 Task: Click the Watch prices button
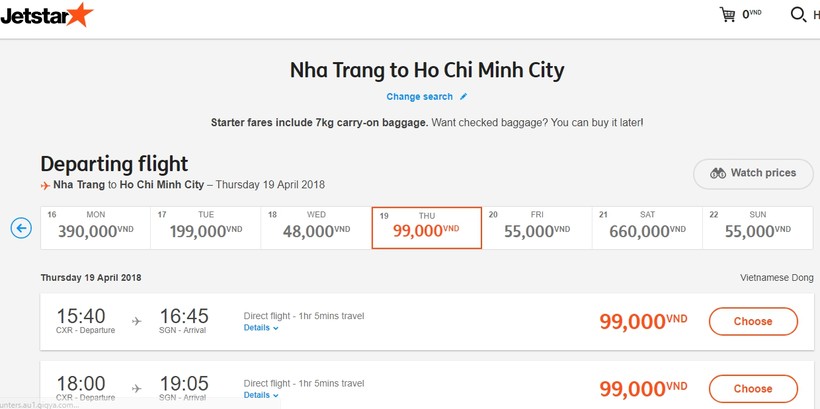753,173
